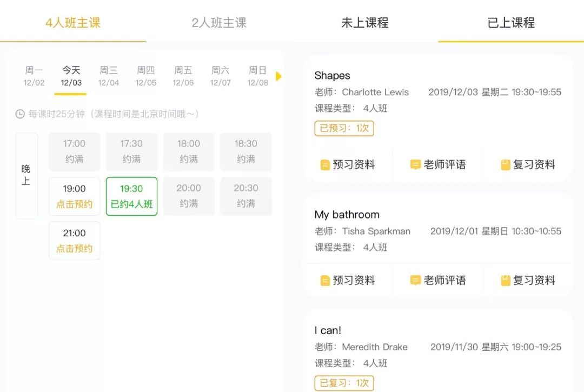
Task: View teacher comments for the Shapes lesson
Action: click(x=438, y=164)
